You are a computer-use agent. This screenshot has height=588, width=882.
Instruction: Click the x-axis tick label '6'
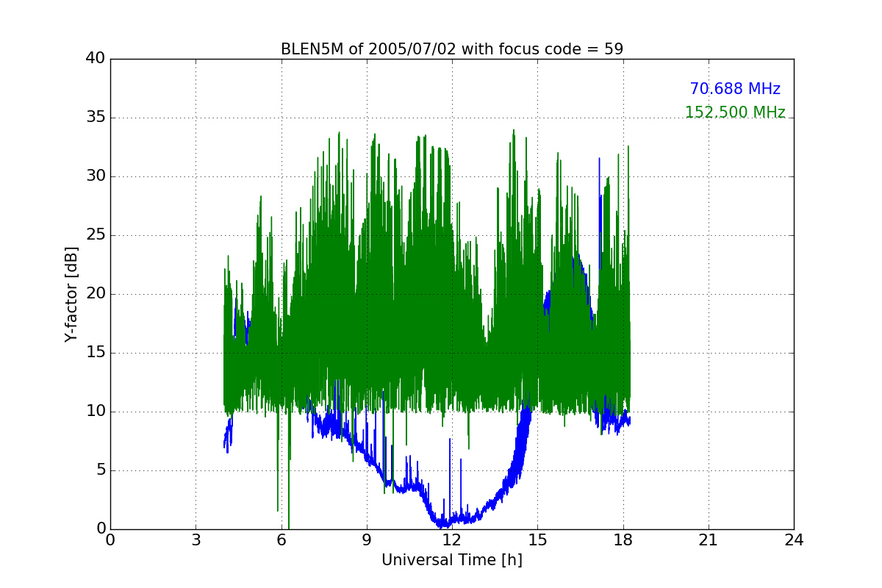click(x=282, y=539)
